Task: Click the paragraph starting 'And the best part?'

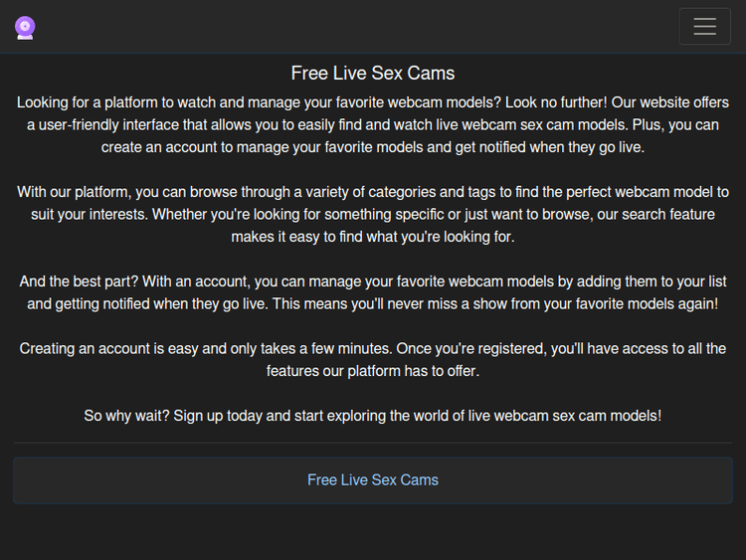Action: coord(373,292)
